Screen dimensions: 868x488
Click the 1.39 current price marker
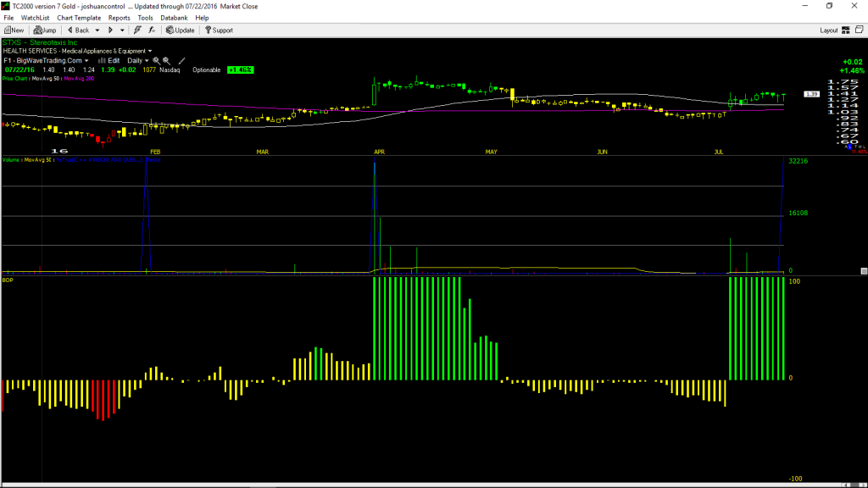click(x=811, y=95)
